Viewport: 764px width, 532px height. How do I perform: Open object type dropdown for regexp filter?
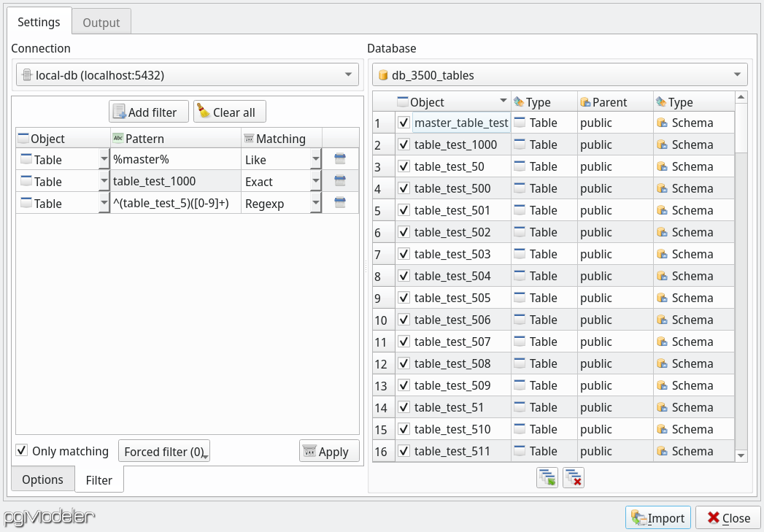tap(104, 203)
